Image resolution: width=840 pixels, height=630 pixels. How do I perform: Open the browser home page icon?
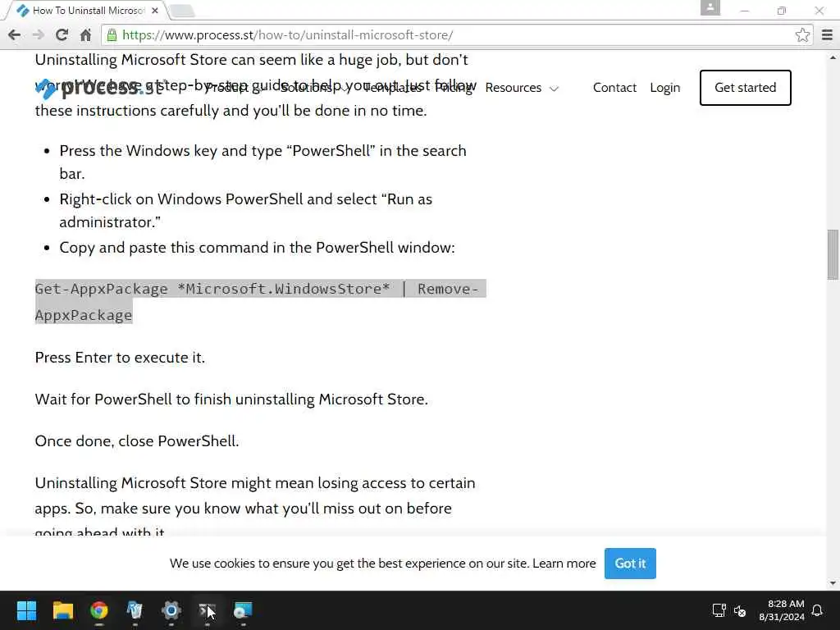(x=85, y=34)
